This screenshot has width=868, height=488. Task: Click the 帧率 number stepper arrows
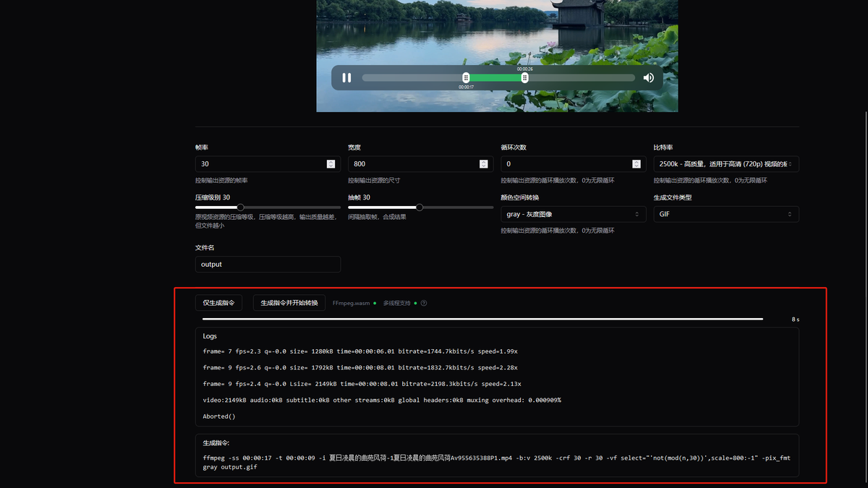click(331, 164)
